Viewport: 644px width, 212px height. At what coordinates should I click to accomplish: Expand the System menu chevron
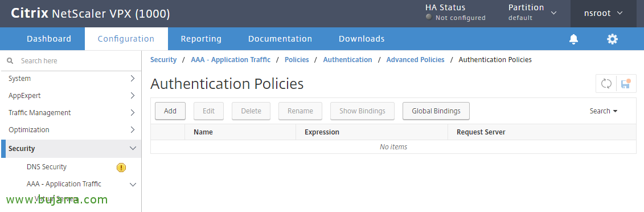point(132,78)
